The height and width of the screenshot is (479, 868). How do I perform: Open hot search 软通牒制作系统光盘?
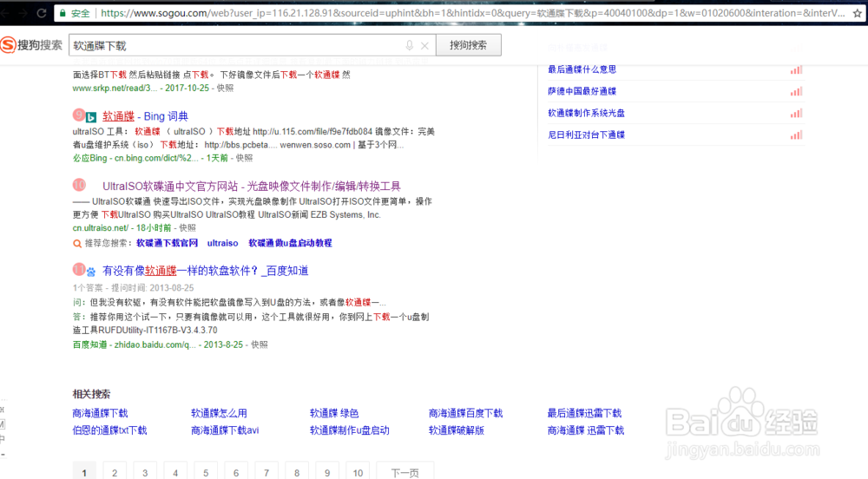(x=586, y=113)
